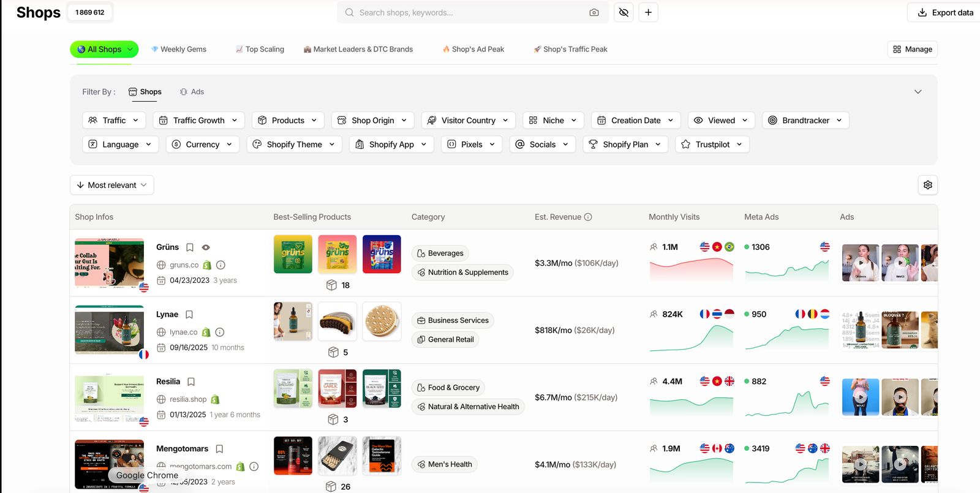Image resolution: width=980 pixels, height=493 pixels.
Task: Open the Top Scaling tab
Action: 260,49
